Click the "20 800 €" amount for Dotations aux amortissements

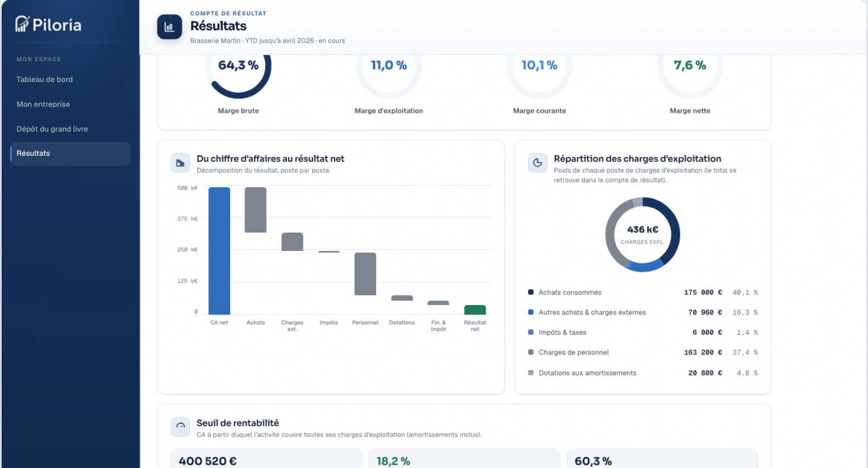pyautogui.click(x=705, y=373)
